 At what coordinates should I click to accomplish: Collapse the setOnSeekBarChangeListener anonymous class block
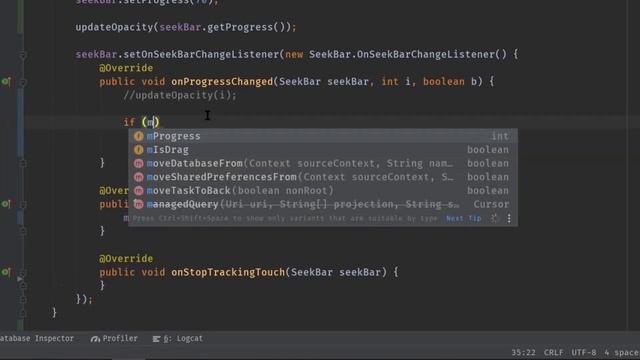[x=23, y=55]
